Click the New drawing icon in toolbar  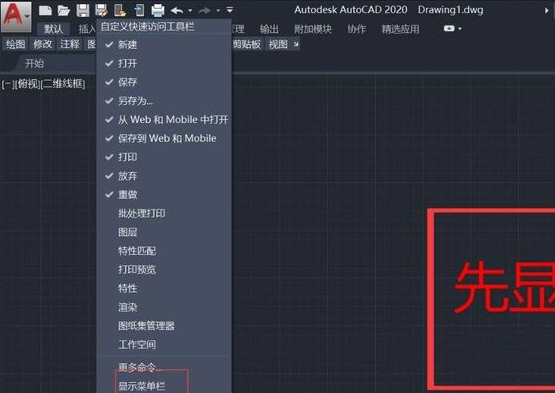click(45, 11)
